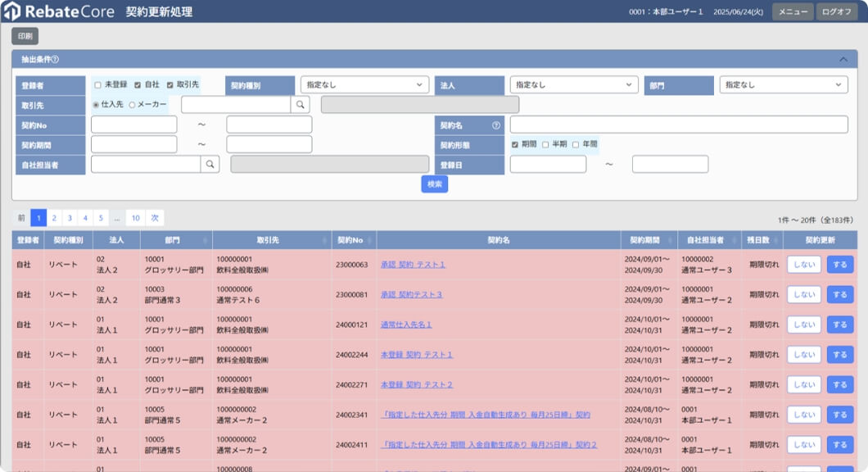Image resolution: width=868 pixels, height=472 pixels.
Task: Sort by the 契約No column header
Action: 353,240
